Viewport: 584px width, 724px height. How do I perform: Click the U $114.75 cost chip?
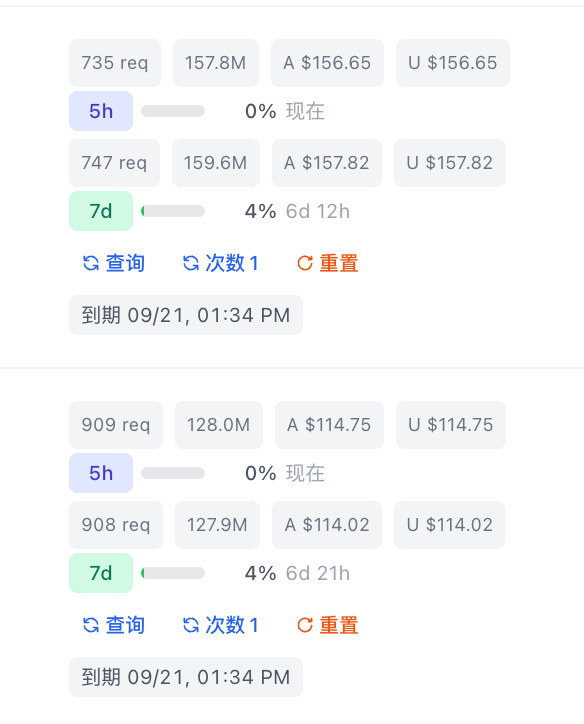coord(451,425)
